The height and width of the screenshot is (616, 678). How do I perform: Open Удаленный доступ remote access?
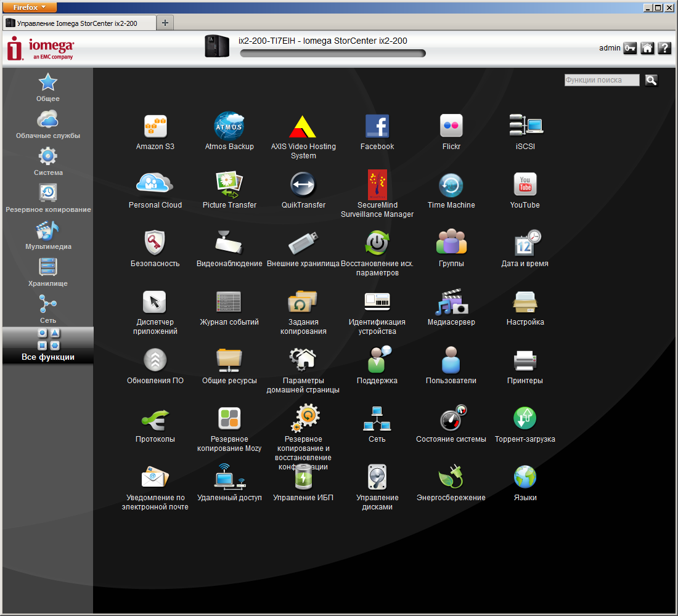tap(230, 476)
